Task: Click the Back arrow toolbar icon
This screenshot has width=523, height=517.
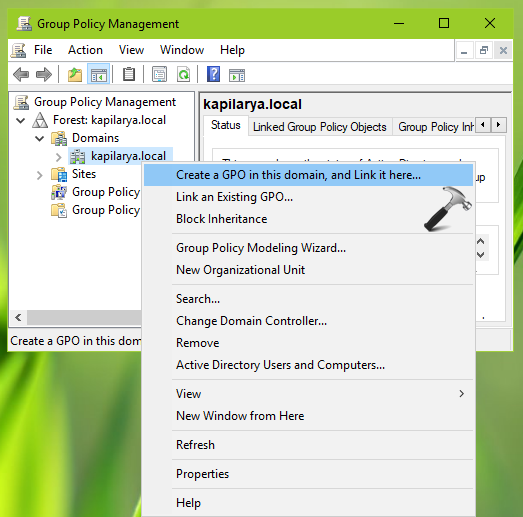Action: 21,74
